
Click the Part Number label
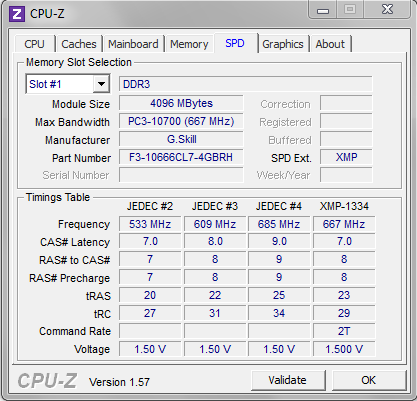click(82, 158)
